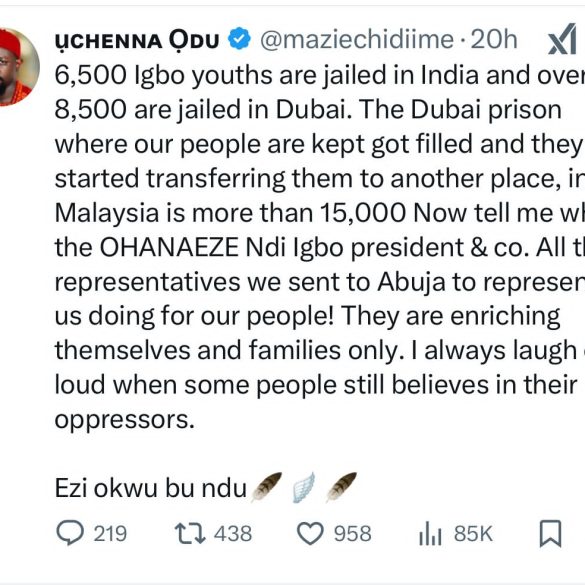Click the first brown feather emoji

(266, 487)
